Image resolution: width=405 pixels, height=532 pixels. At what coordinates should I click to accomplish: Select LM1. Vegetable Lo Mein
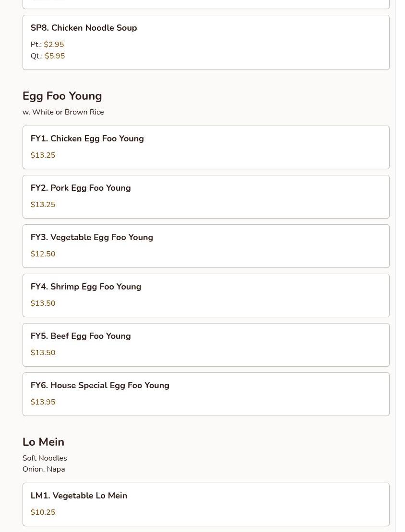coord(79,496)
